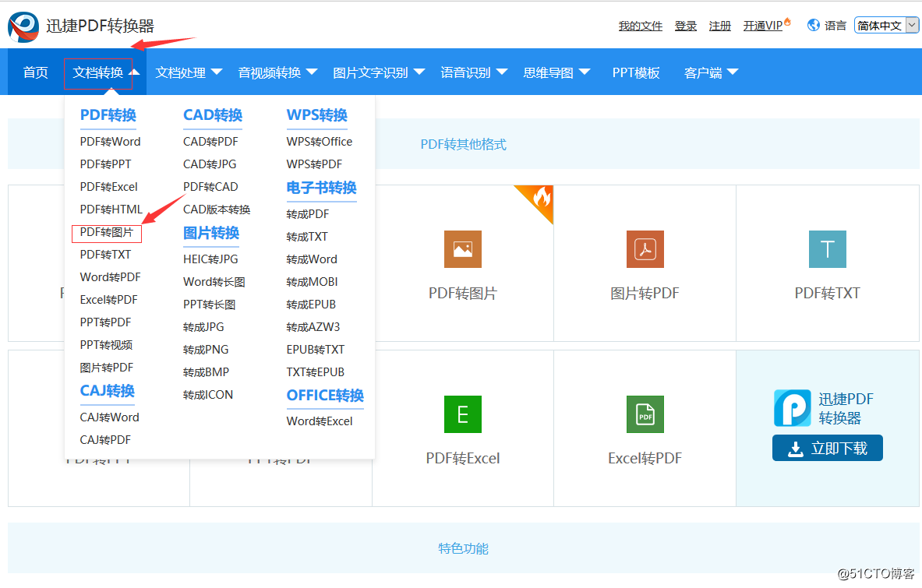Screen dimensions: 922x588
Task: Select CAJ转Word from the menu
Action: click(x=109, y=417)
